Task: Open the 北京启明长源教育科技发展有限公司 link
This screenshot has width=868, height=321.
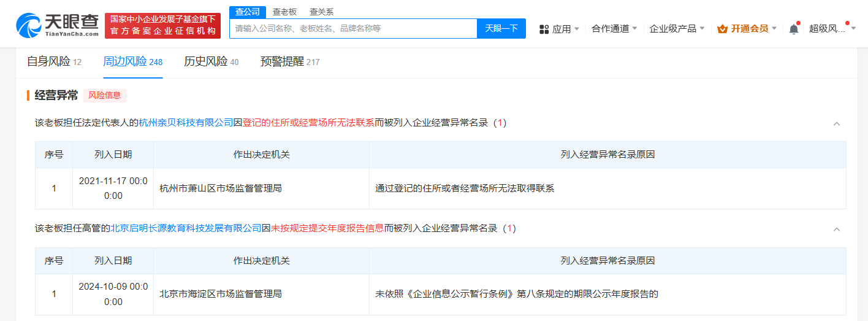Action: (x=186, y=228)
